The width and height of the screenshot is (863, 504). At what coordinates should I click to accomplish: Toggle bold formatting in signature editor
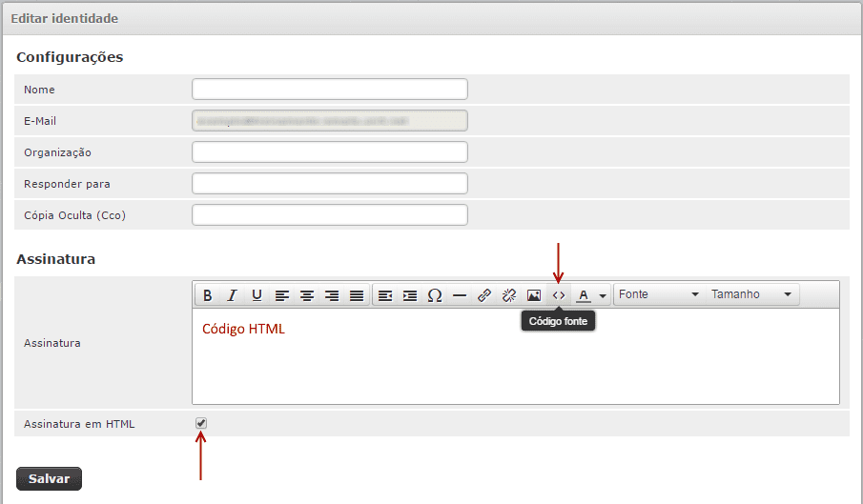click(x=207, y=295)
